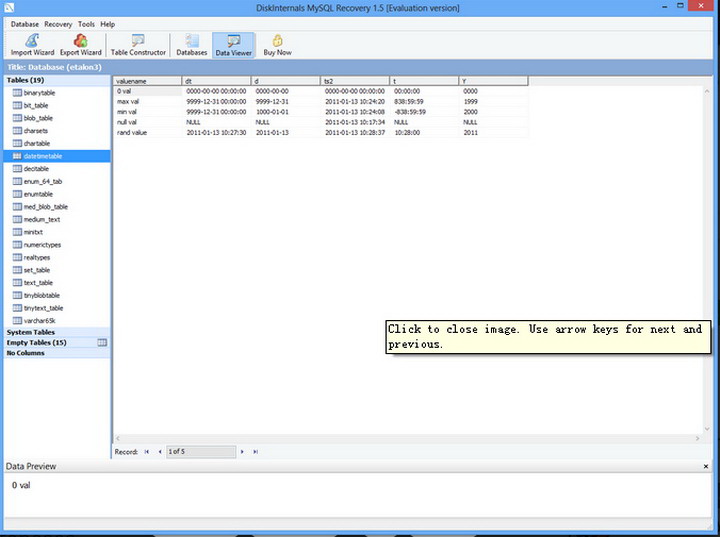Close the Data Preview panel
This screenshot has width=720, height=537.
coord(706,466)
